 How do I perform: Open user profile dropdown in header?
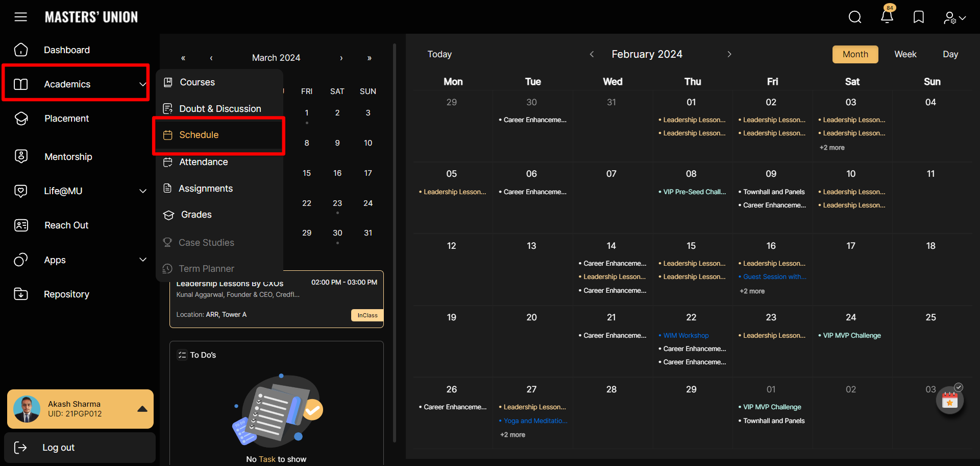[x=954, y=18]
